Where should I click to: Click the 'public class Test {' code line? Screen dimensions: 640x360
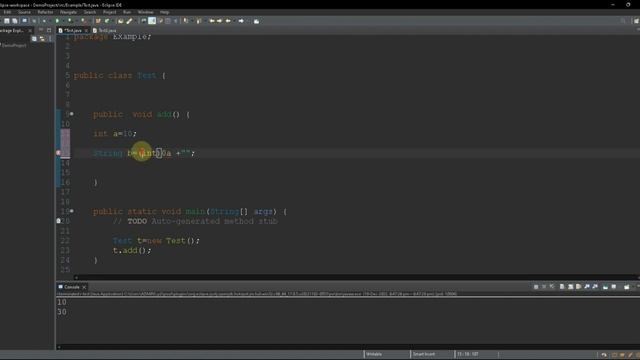click(120, 76)
